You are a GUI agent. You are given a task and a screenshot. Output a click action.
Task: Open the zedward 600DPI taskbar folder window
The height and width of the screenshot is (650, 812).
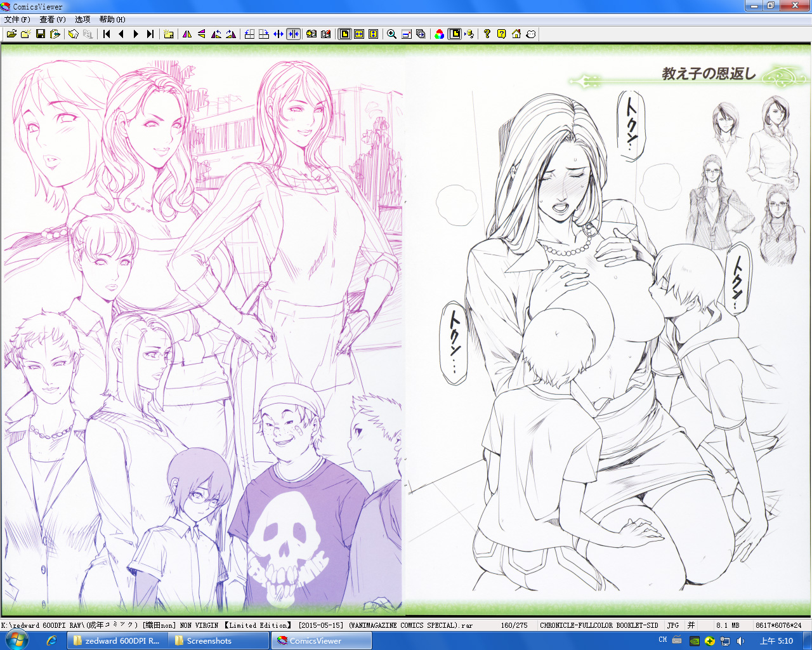pos(117,641)
